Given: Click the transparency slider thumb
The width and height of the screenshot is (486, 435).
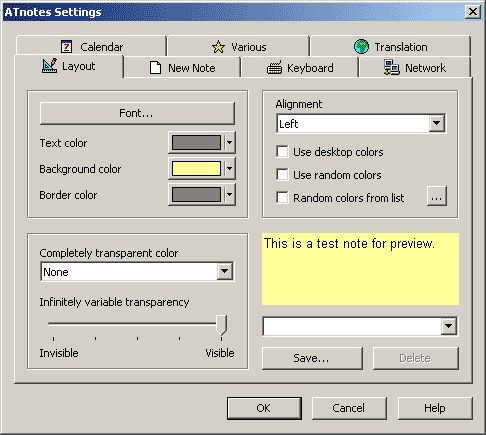Looking at the screenshot, I should coord(221,325).
